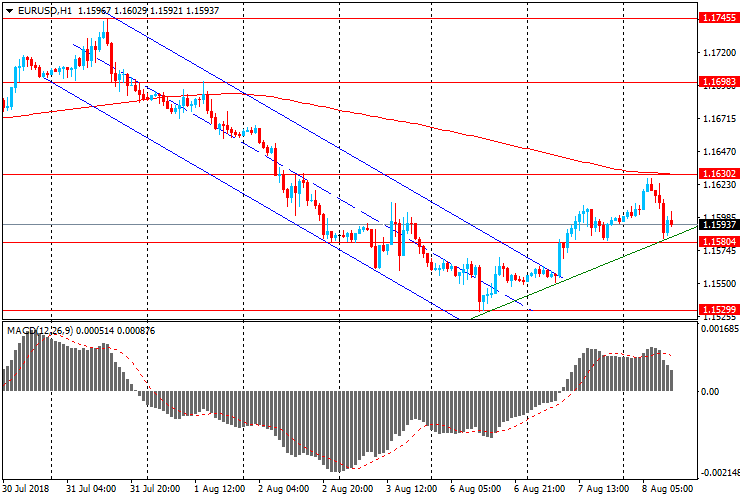This screenshot has width=740, height=500.
Task: Select the 1.15804 red price level label
Action: 719,242
